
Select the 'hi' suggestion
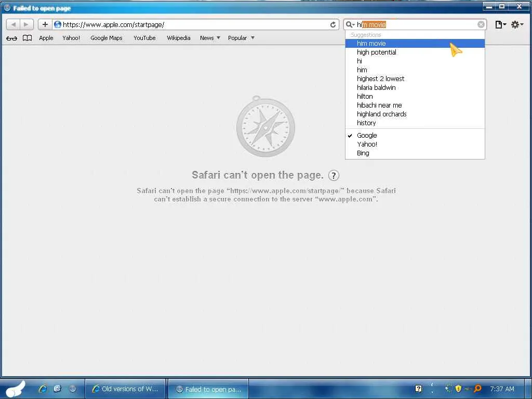415,61
